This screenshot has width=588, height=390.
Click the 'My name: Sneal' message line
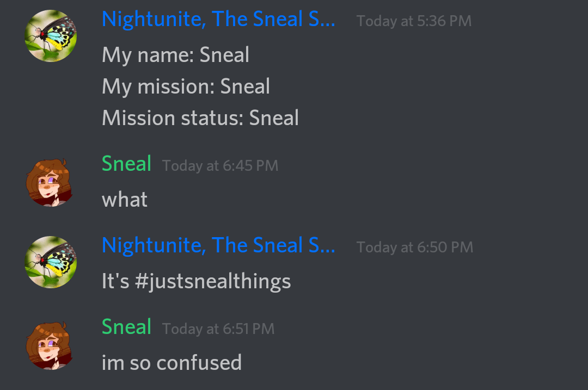(x=175, y=55)
